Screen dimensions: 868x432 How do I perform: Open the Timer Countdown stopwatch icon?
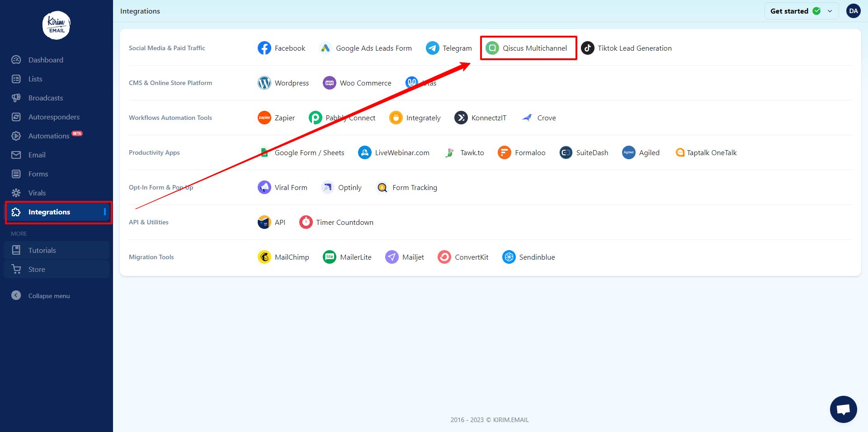[x=306, y=222]
